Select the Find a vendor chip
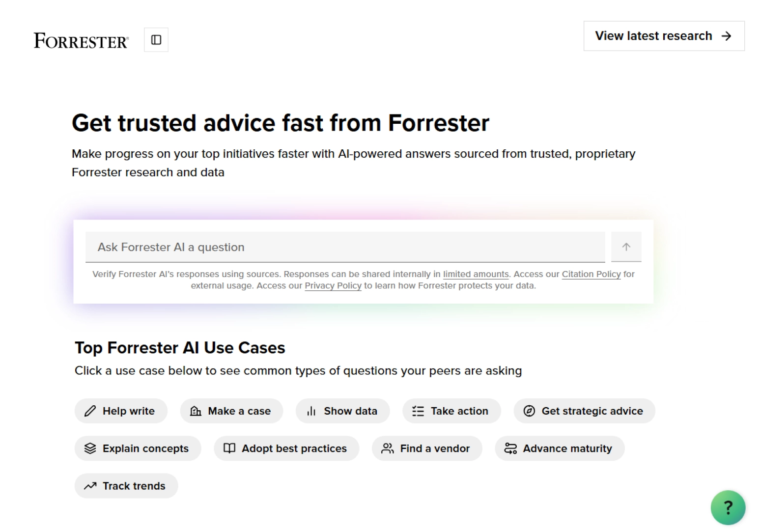Screen dimensions: 760x532 coord(427,448)
